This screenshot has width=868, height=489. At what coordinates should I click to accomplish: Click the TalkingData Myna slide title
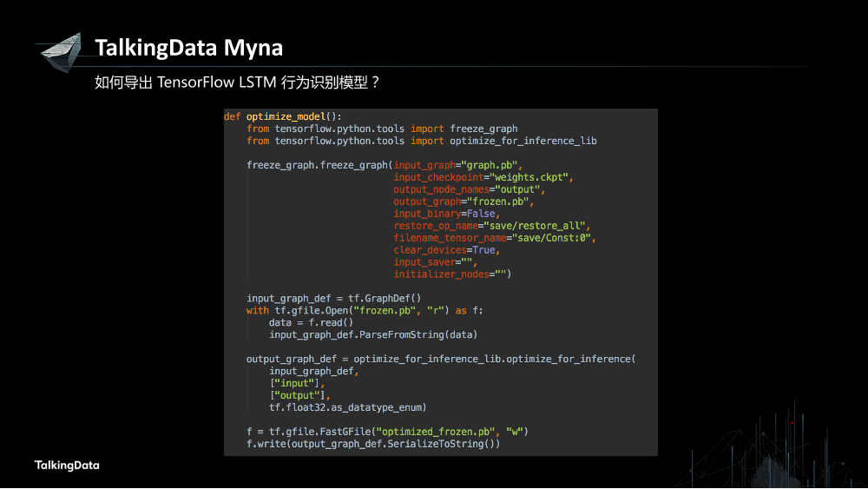pyautogui.click(x=188, y=48)
